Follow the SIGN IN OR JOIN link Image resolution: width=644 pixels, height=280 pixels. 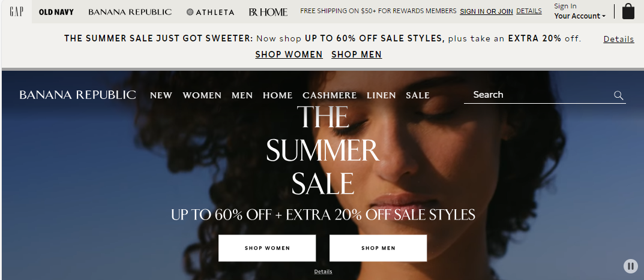tap(486, 11)
